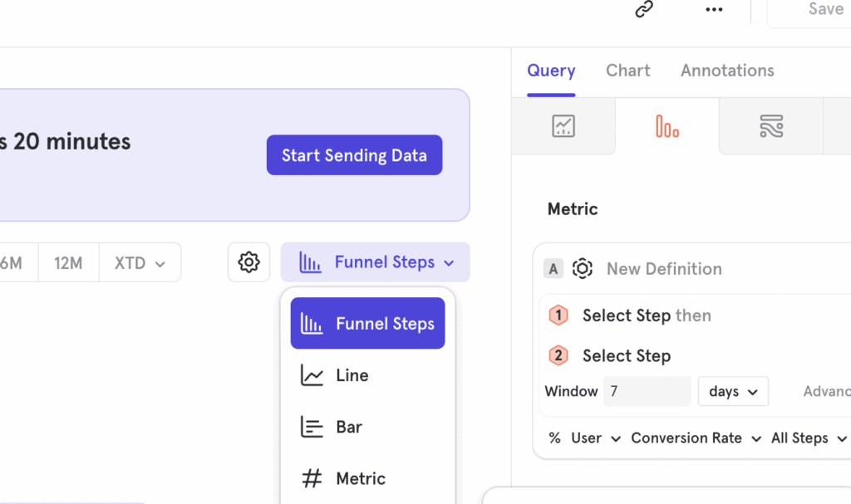Open the All Steps dropdown

[x=808, y=438]
